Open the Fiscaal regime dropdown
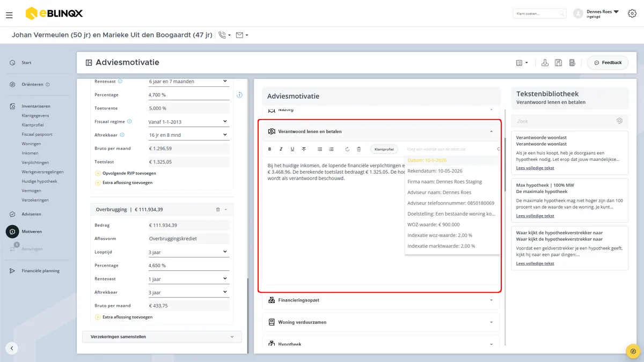 pyautogui.click(x=188, y=122)
